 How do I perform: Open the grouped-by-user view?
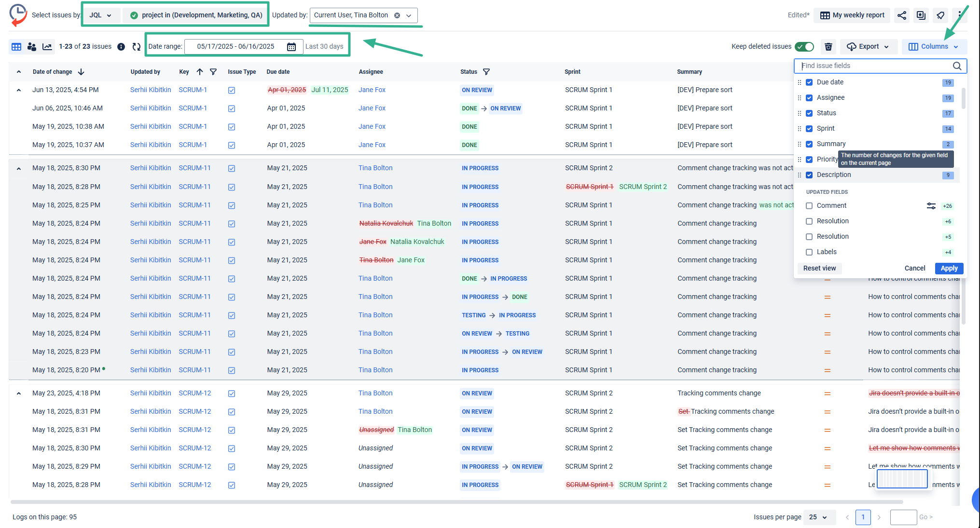32,46
